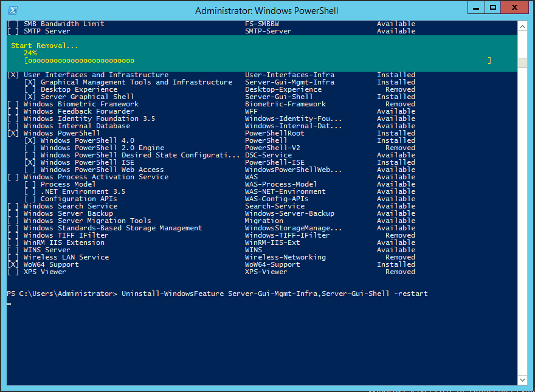Click 'Windows PowerShell ISE' entry
The height and width of the screenshot is (392, 535).
[x=88, y=162]
